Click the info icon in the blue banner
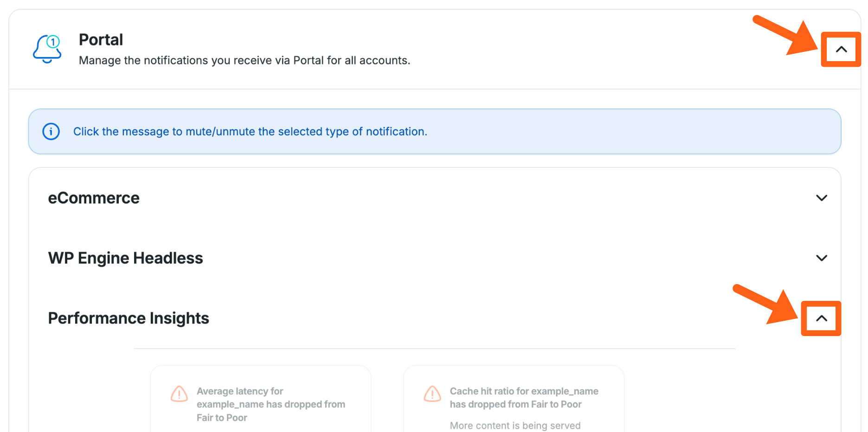868x432 pixels. [51, 132]
